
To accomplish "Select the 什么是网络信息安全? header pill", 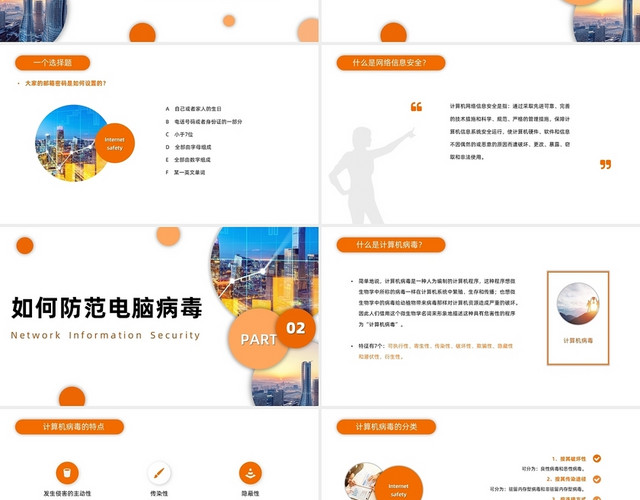I will pyautogui.click(x=391, y=63).
